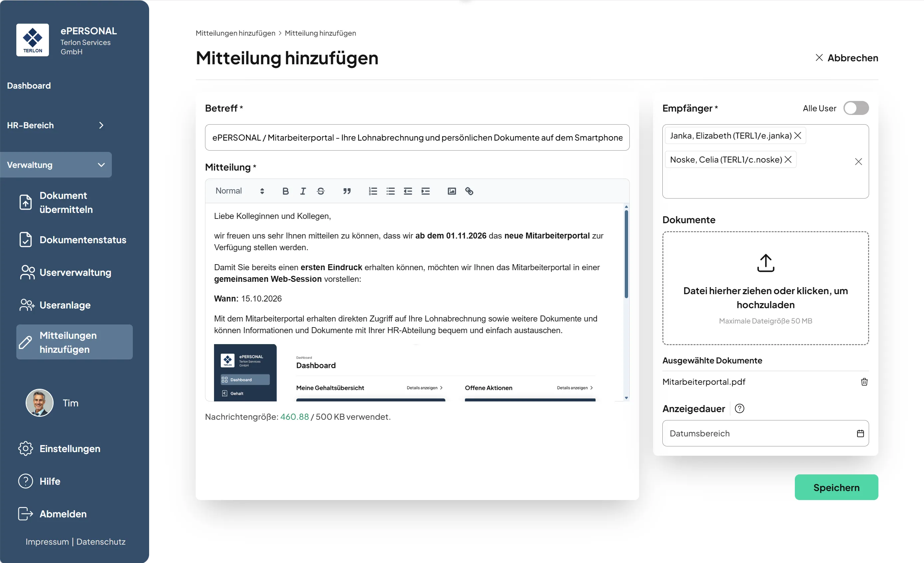Open Userverwaltung
The height and width of the screenshot is (563, 924).
pyautogui.click(x=74, y=273)
